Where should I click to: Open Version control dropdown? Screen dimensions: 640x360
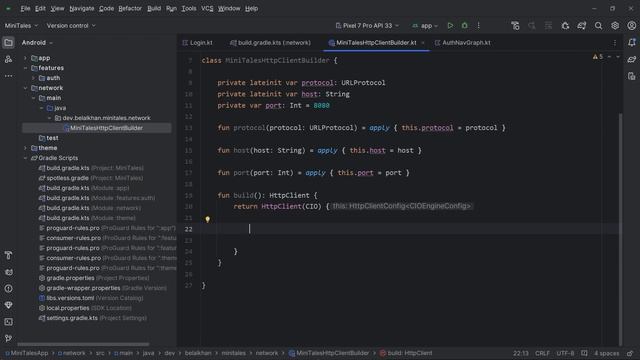(x=71, y=26)
